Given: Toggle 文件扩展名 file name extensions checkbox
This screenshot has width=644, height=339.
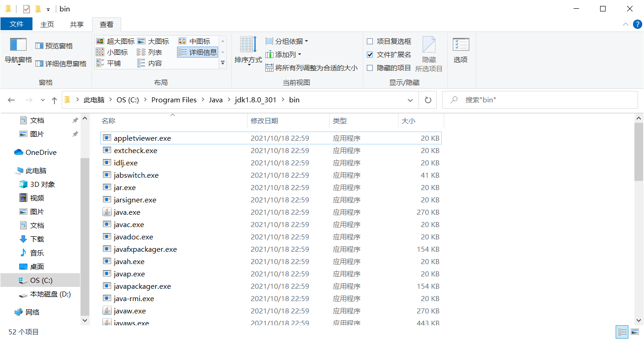Looking at the screenshot, I should [x=370, y=54].
